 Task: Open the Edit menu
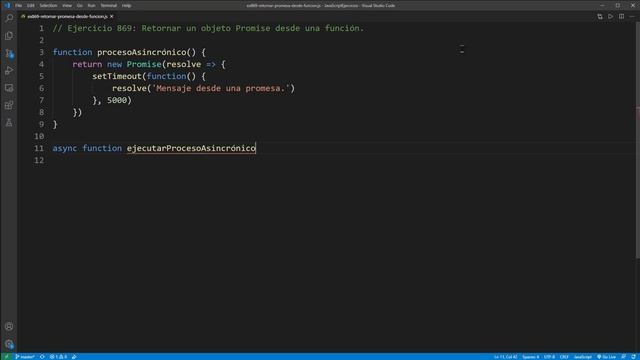point(31,5)
